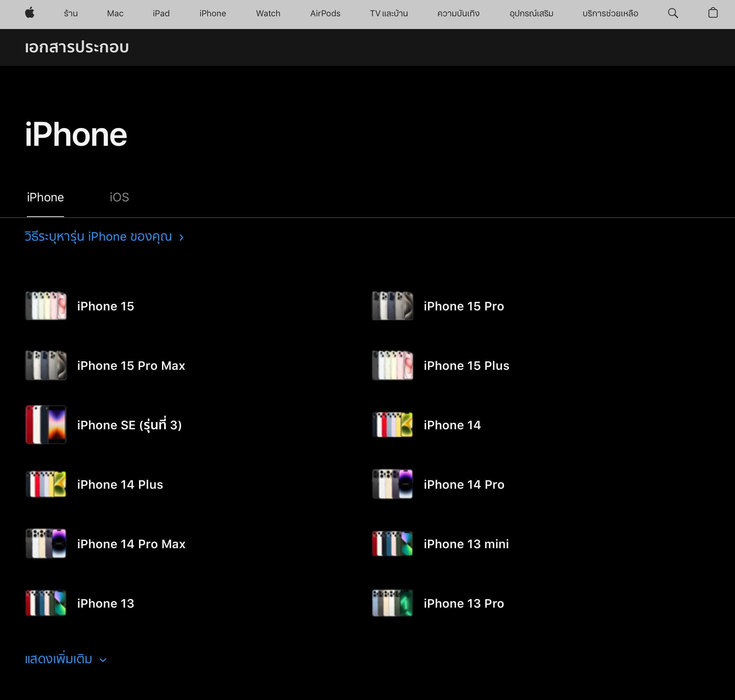Click the Apple logo icon
Screen dimensions: 735x700
click(x=30, y=13)
